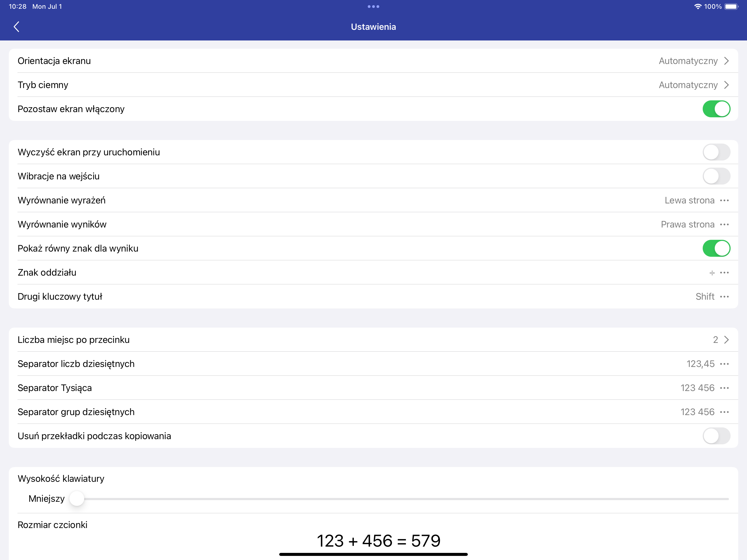Tap the Rozmiar czcionki label

[52, 525]
